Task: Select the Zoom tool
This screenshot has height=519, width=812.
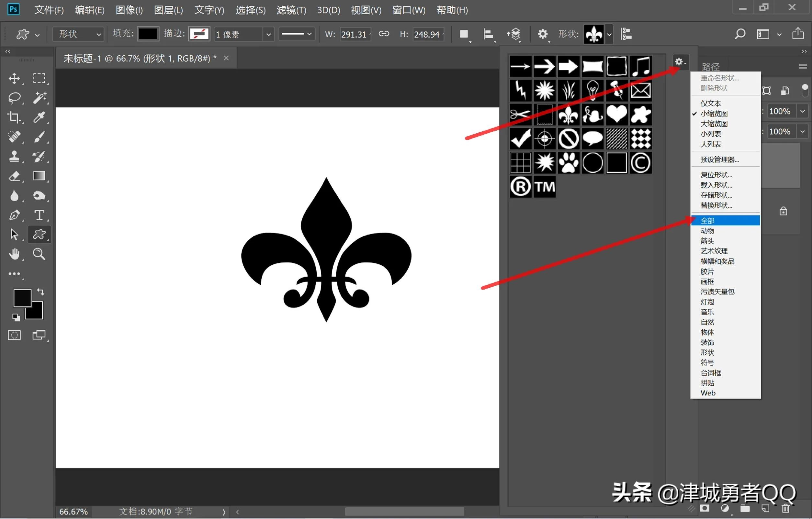Action: 39,254
